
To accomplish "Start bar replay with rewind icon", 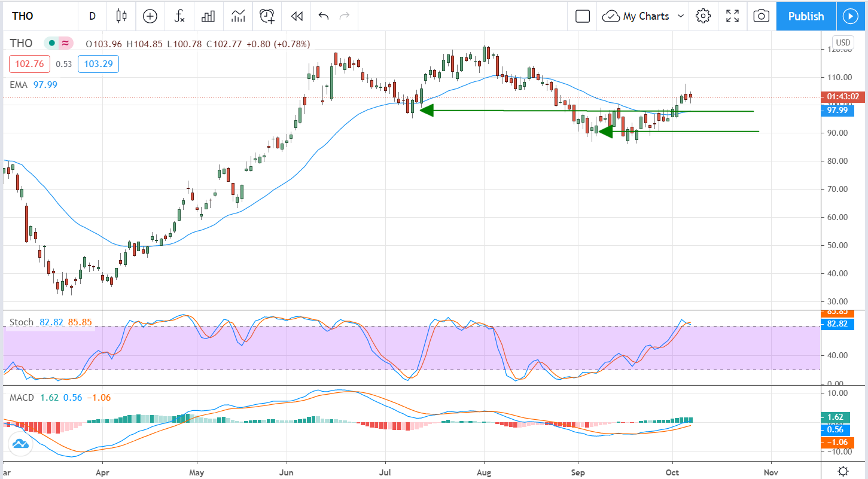I will pos(297,16).
